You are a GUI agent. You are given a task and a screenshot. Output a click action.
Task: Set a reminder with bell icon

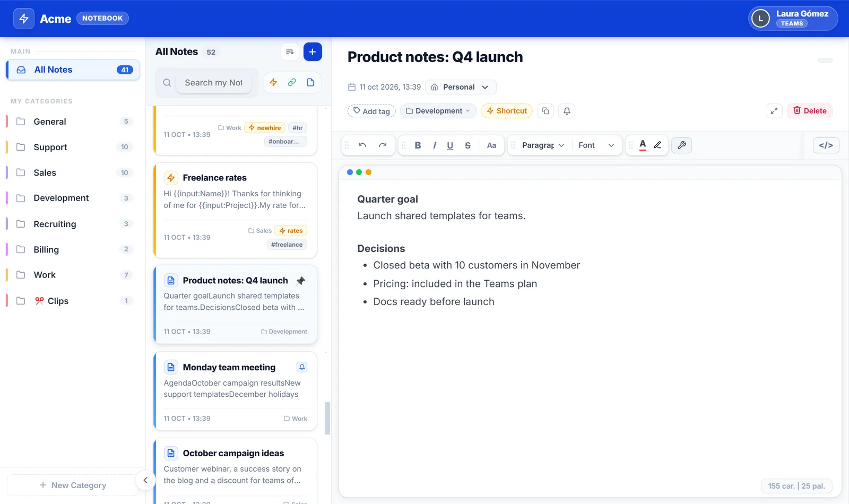(567, 111)
